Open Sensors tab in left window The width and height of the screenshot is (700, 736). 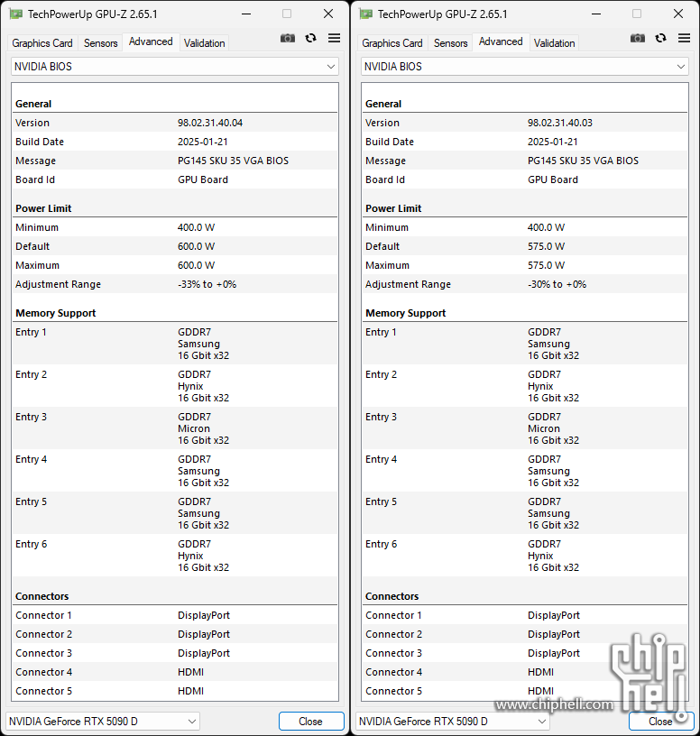click(100, 43)
